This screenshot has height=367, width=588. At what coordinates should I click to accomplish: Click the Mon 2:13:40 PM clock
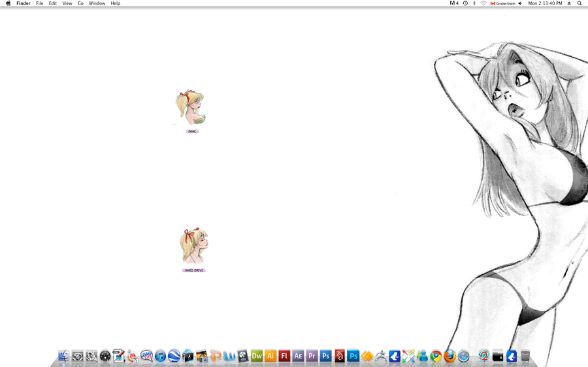click(545, 3)
